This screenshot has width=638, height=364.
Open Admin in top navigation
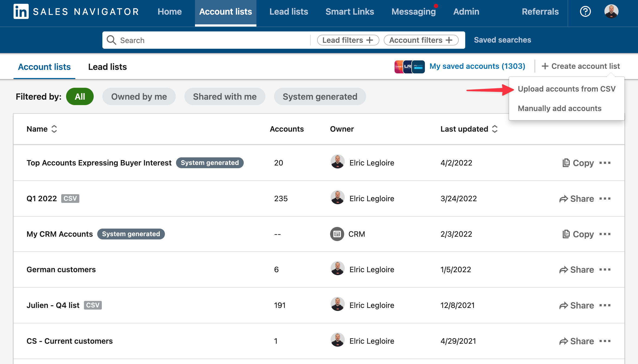coord(466,12)
